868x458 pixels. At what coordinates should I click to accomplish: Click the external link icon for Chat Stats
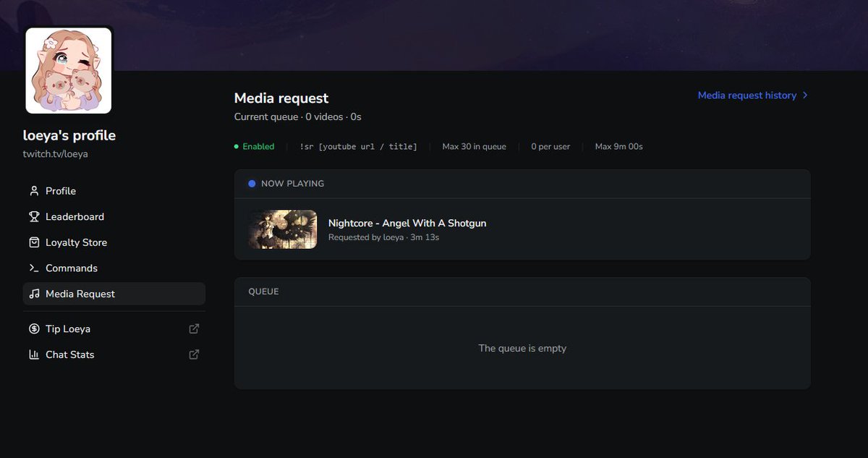[194, 355]
